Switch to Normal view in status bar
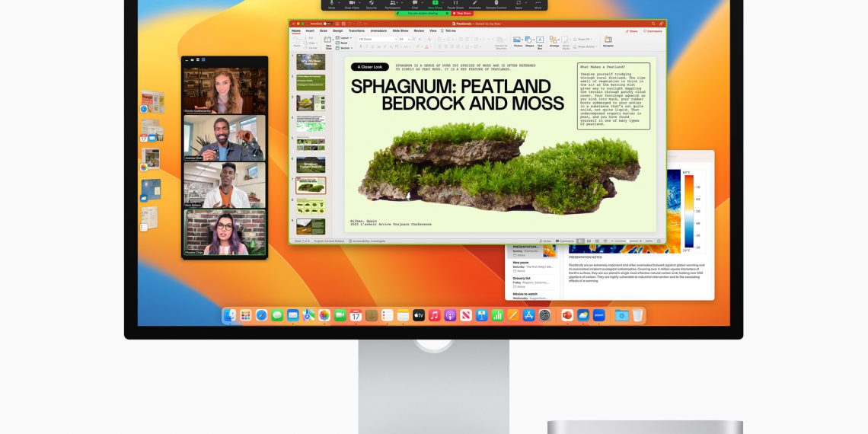This screenshot has height=434, width=868. (x=580, y=241)
